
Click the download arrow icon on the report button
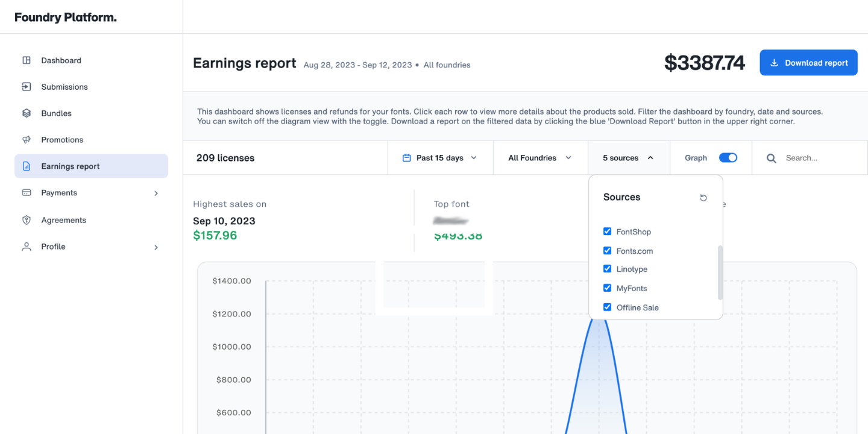[x=775, y=63]
